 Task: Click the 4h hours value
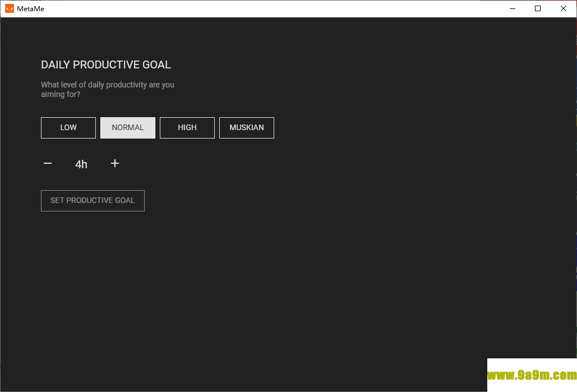81,164
